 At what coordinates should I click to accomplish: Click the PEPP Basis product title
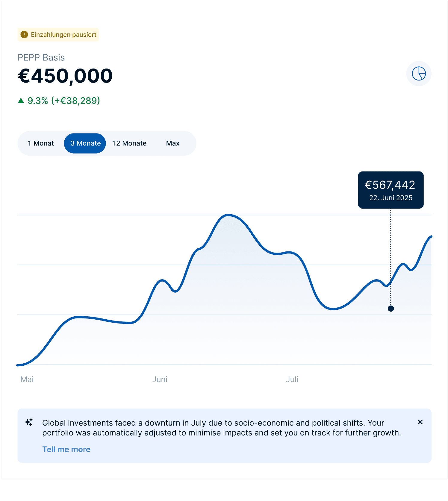click(x=41, y=57)
